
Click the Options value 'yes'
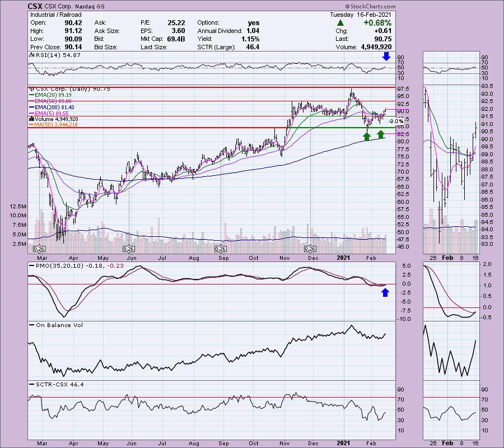coord(254,23)
